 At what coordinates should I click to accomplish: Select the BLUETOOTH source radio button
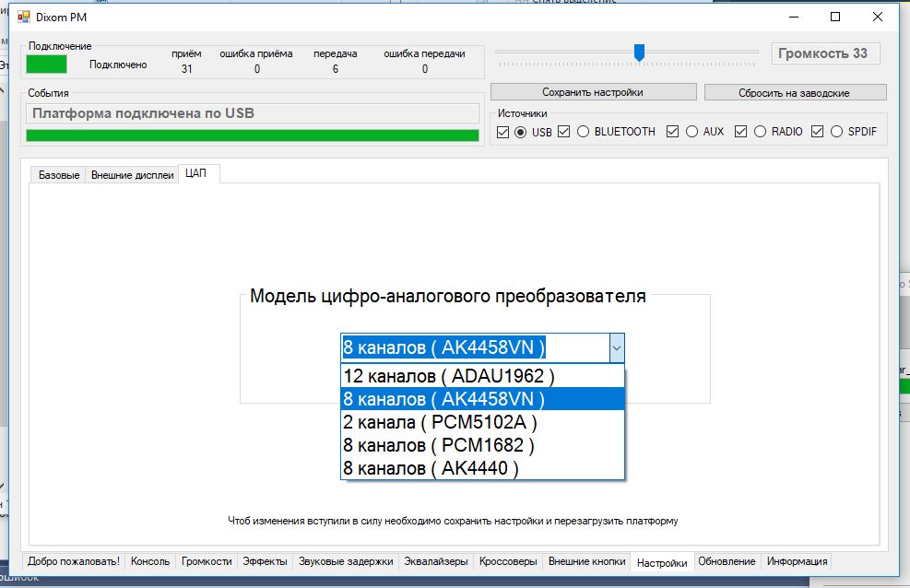click(583, 132)
